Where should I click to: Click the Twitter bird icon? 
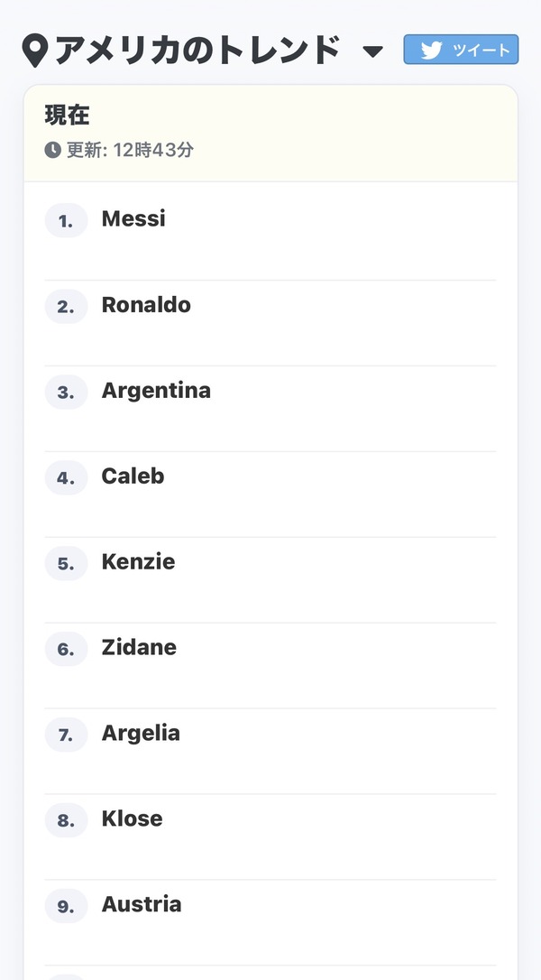click(x=431, y=50)
